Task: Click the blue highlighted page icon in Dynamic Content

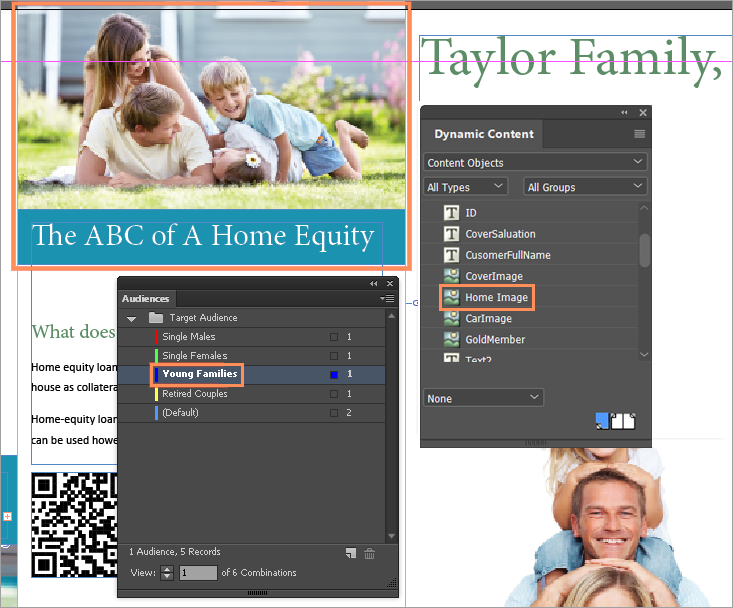Action: point(602,421)
